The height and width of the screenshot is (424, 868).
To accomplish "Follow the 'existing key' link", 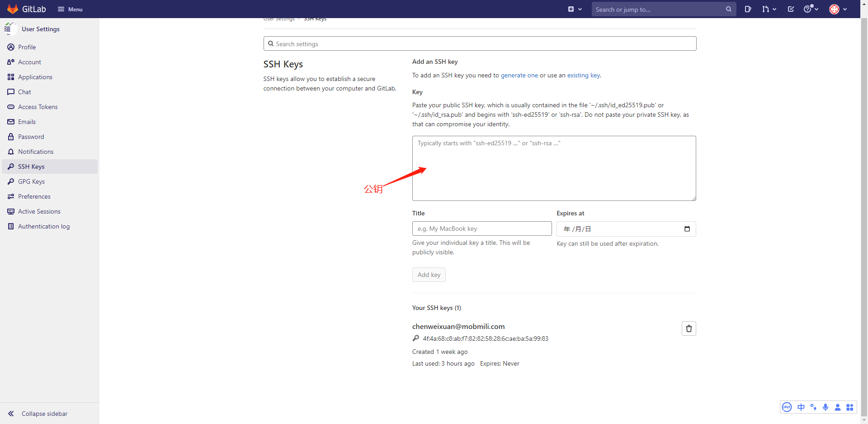I will point(583,75).
